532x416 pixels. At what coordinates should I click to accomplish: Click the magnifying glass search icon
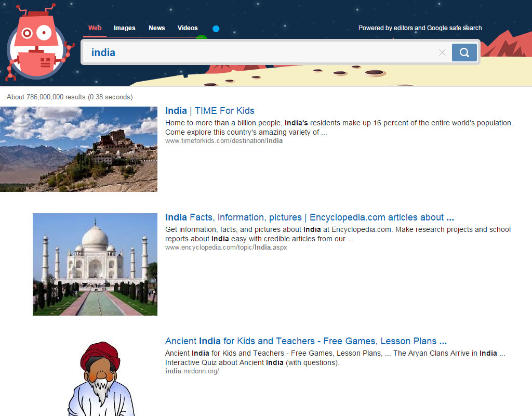click(464, 53)
